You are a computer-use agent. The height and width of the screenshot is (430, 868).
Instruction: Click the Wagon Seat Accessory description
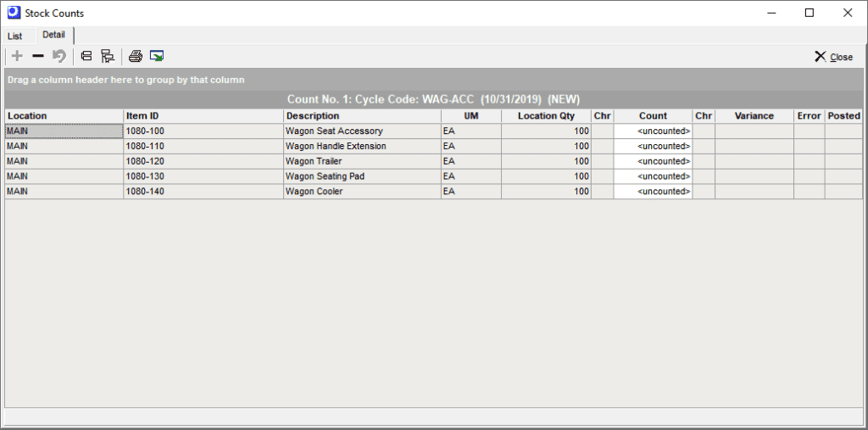362,131
